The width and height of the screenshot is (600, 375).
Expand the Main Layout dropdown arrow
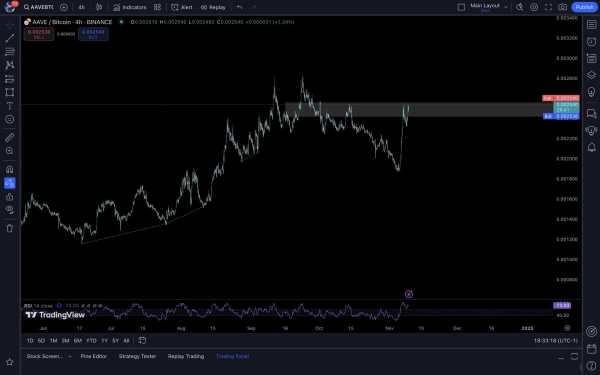[505, 7]
